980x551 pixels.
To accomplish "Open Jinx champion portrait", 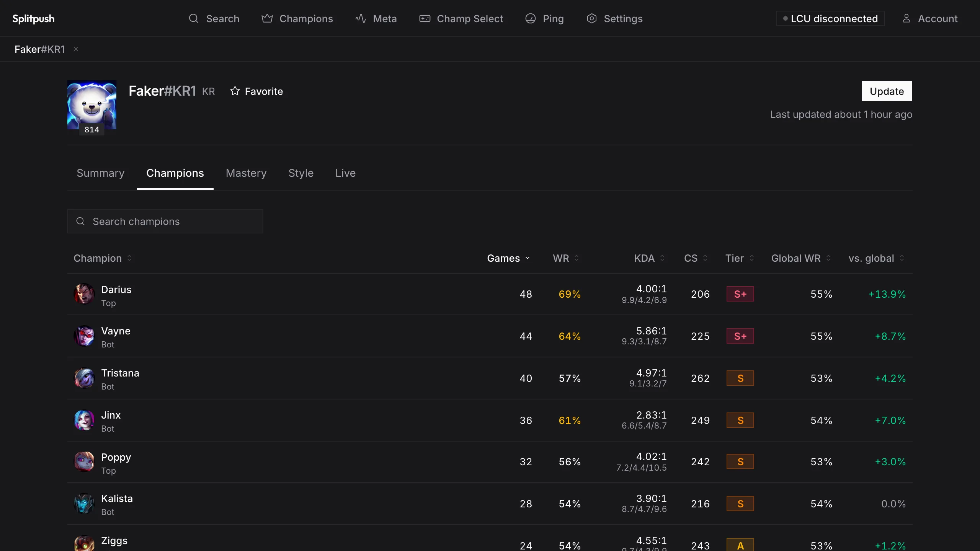I will point(84,420).
